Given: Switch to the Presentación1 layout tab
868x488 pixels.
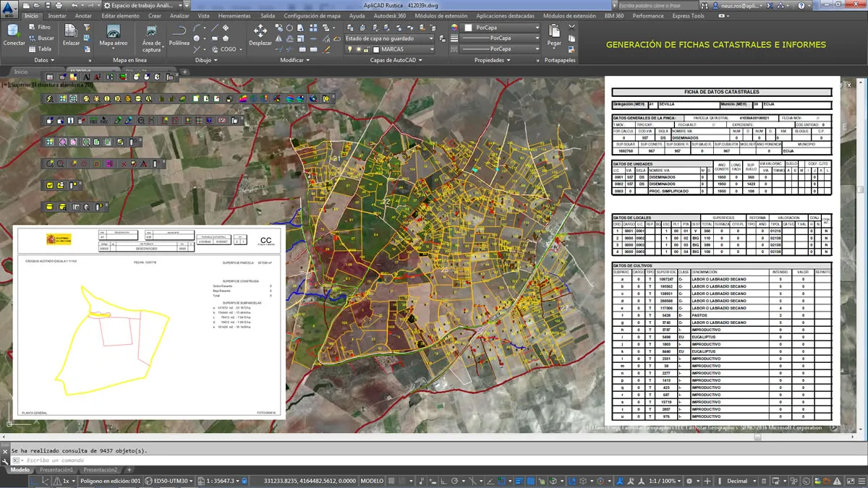Looking at the screenshot, I should tap(56, 470).
